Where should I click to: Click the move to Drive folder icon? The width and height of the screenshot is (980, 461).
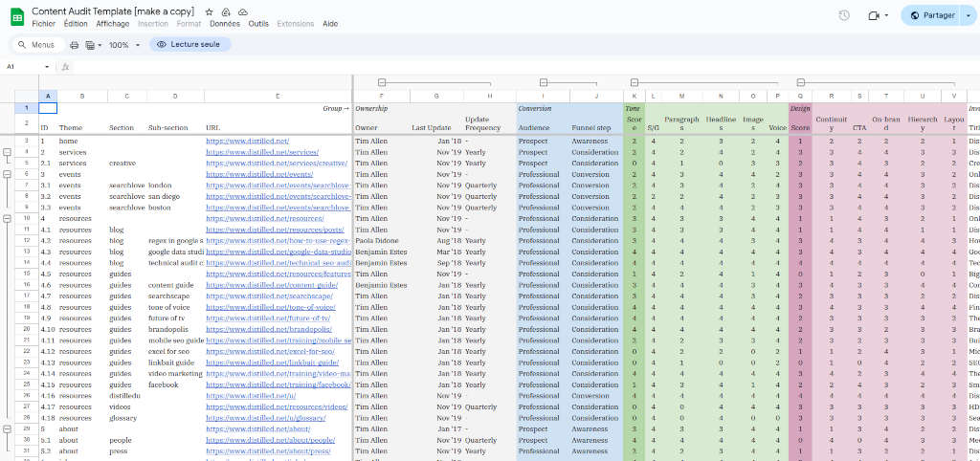tap(226, 11)
